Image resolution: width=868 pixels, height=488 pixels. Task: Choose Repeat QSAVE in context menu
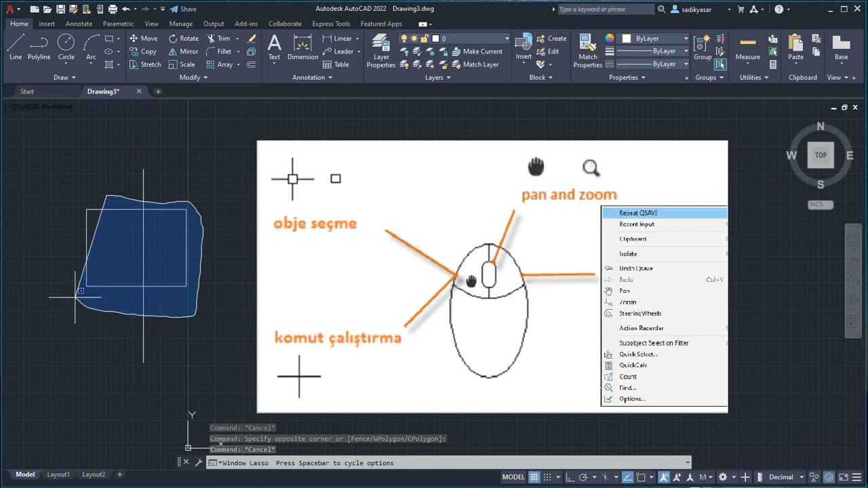coord(664,213)
